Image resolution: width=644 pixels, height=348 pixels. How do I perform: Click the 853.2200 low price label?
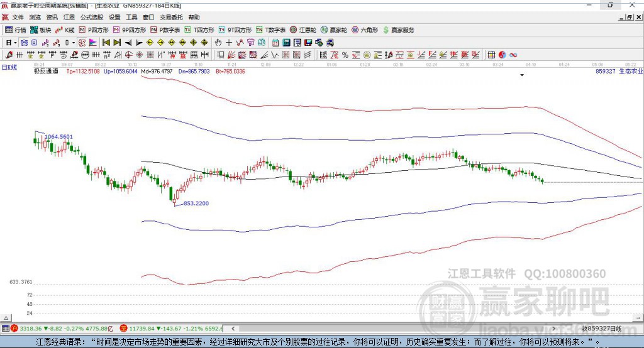[x=196, y=203]
